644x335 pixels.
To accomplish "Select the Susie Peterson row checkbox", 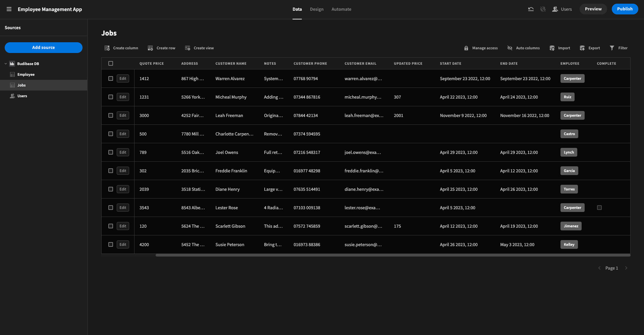I will [x=111, y=244].
